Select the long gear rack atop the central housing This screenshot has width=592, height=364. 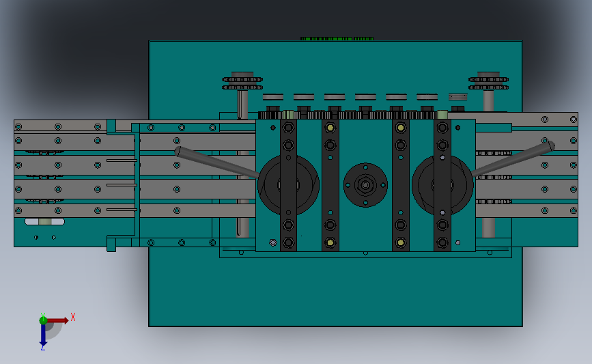click(x=352, y=115)
